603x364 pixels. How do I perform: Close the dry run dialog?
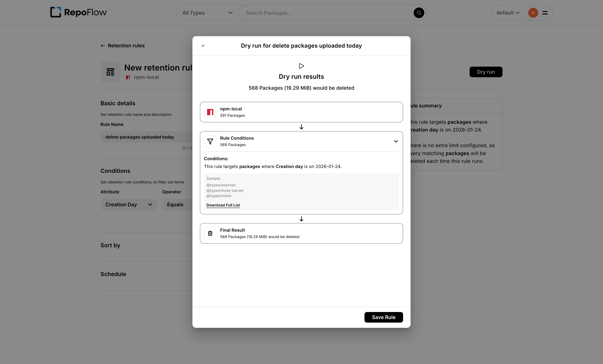pos(203,46)
